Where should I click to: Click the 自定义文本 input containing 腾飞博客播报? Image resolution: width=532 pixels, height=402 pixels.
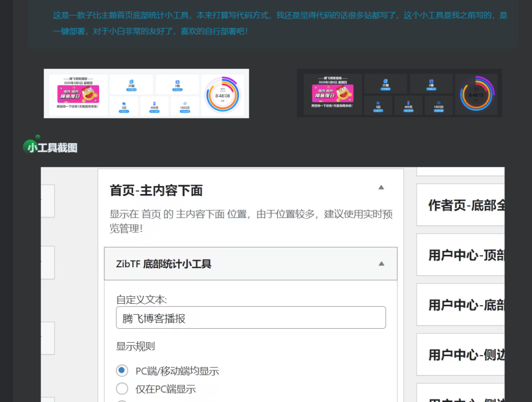(x=251, y=317)
